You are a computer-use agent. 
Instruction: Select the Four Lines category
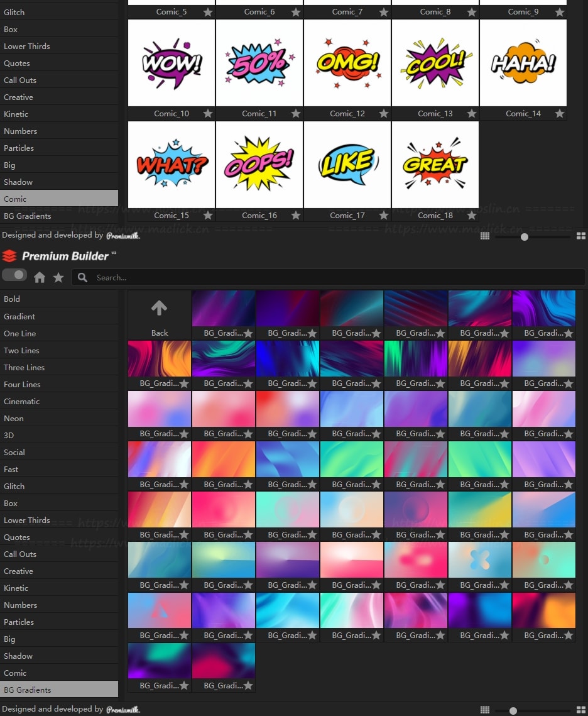click(x=59, y=385)
